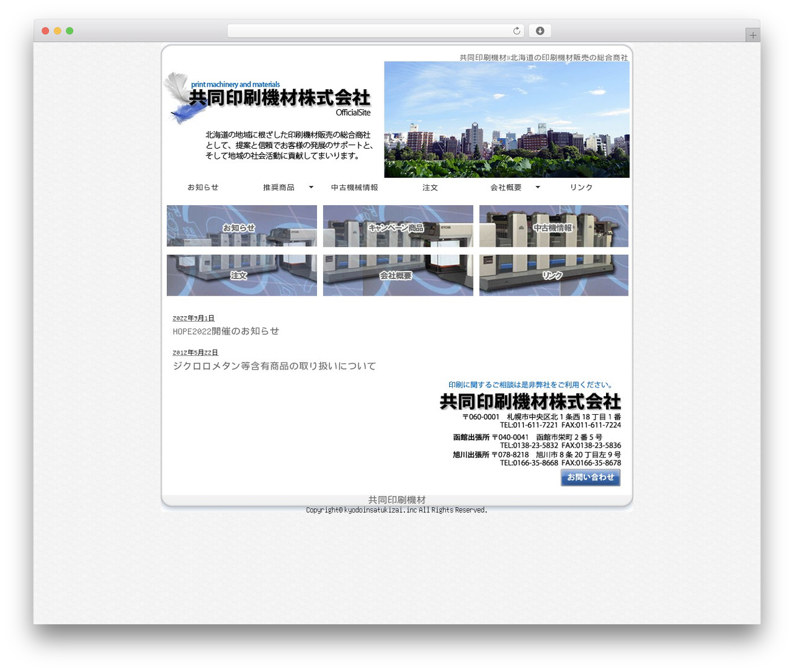794x672 pixels.
Task: Open the 中古機械情報 menu item
Action: pos(354,187)
